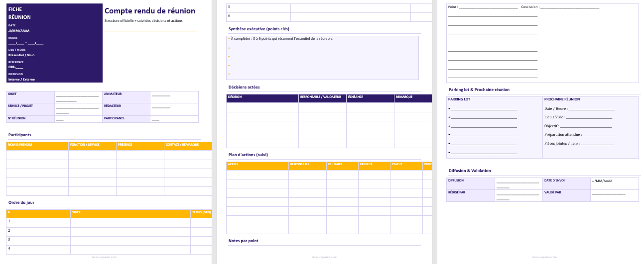Select the "RESPONSABLE / VALIDATEUR" header in decisions table
Viewport: 644px width, 264px height.
[x=321, y=97]
